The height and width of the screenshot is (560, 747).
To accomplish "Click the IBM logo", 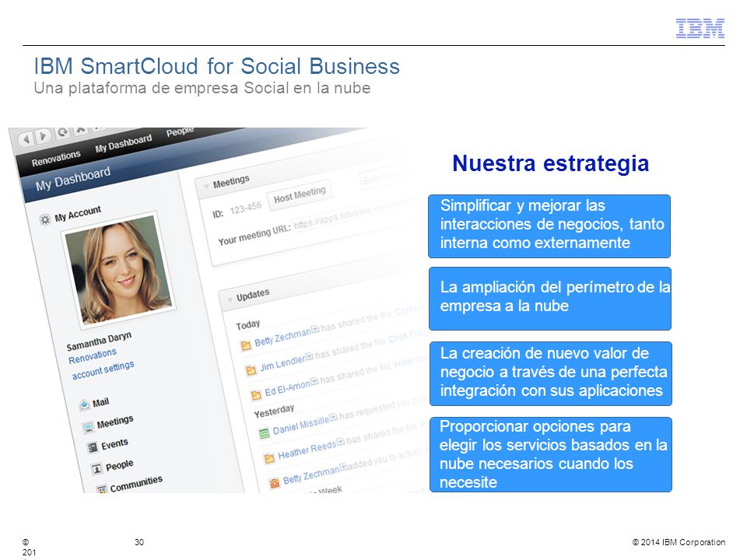I will coord(700,29).
